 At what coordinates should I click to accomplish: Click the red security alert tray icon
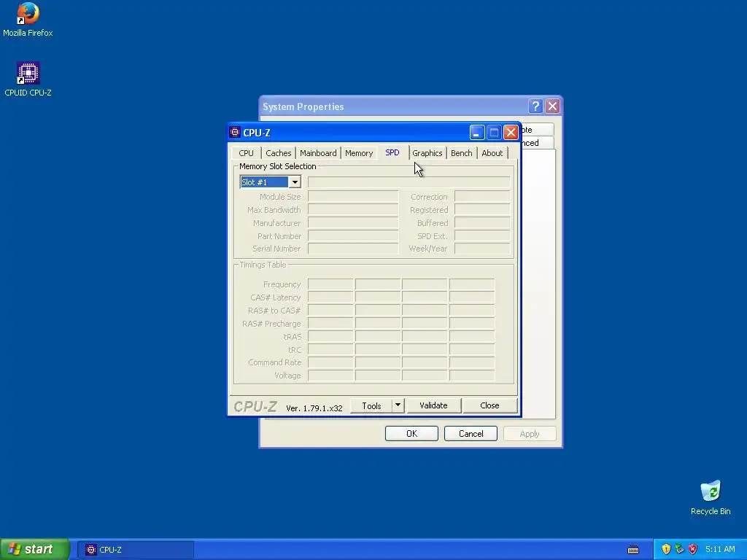pos(693,549)
